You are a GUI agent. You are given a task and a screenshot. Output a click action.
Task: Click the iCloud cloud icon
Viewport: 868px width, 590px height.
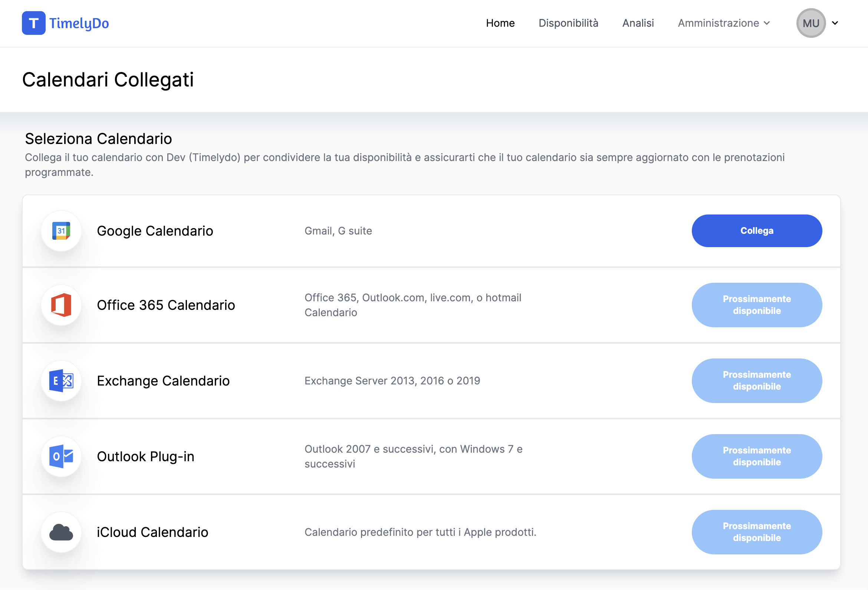[x=61, y=532]
